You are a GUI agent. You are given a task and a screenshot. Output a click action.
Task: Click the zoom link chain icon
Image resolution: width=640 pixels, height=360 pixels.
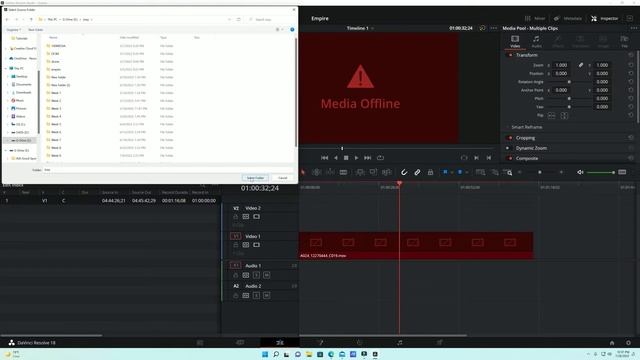(x=580, y=65)
